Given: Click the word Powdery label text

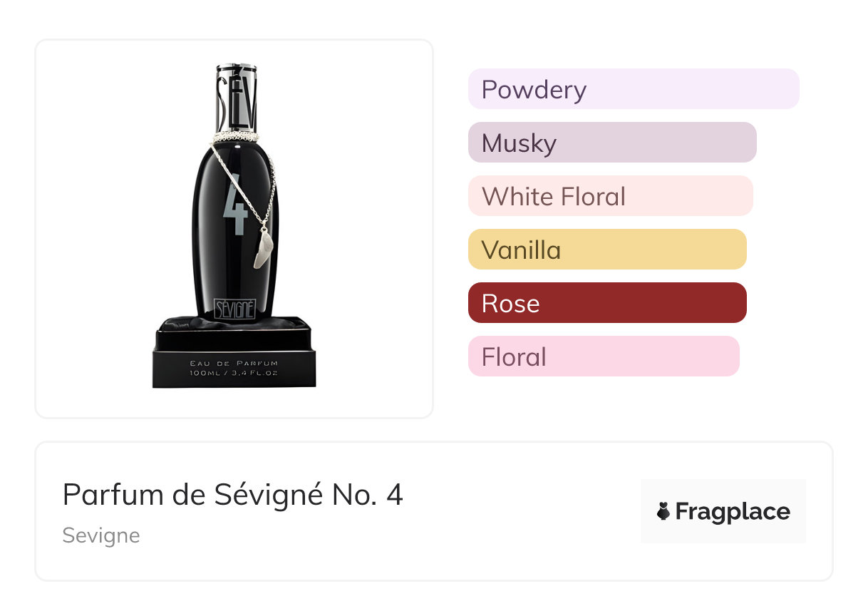Looking at the screenshot, I should pyautogui.click(x=534, y=90).
